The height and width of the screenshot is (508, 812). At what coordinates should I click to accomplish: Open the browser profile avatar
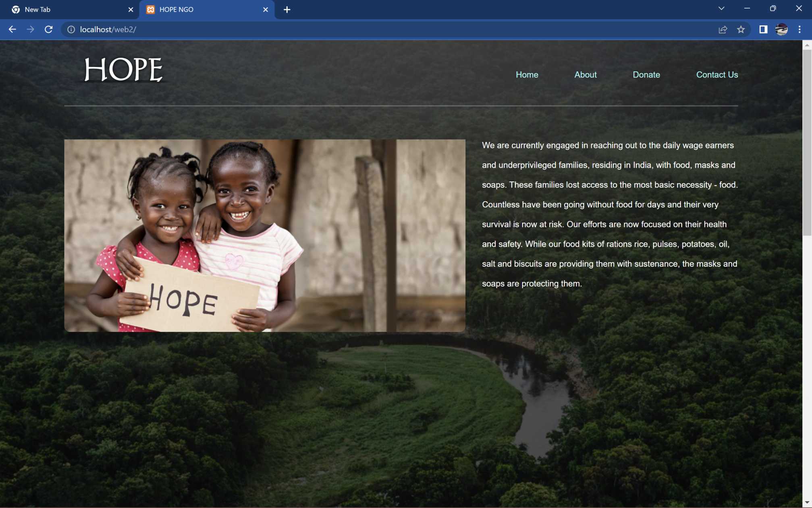point(781,29)
